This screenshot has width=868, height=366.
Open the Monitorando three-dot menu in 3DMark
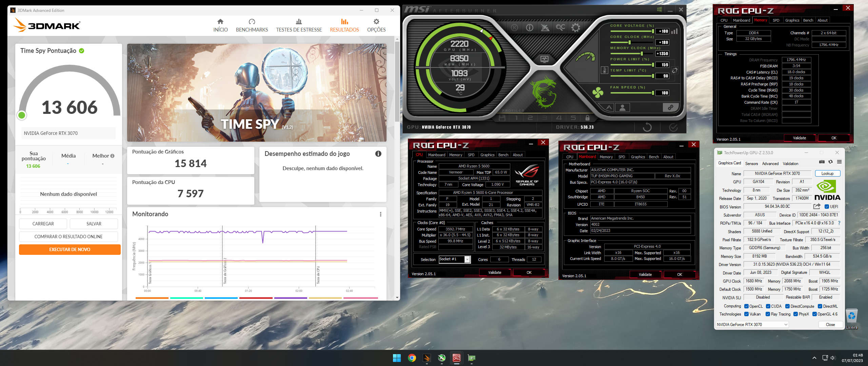click(x=380, y=214)
